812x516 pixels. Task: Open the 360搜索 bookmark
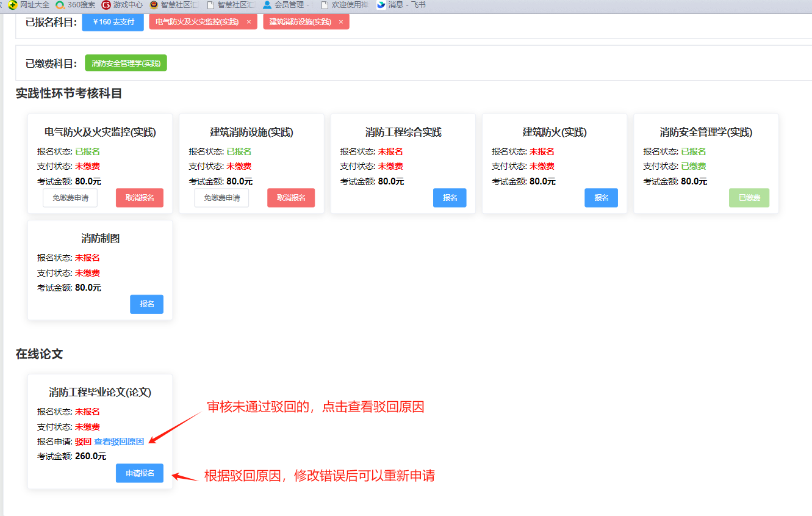coord(76,5)
